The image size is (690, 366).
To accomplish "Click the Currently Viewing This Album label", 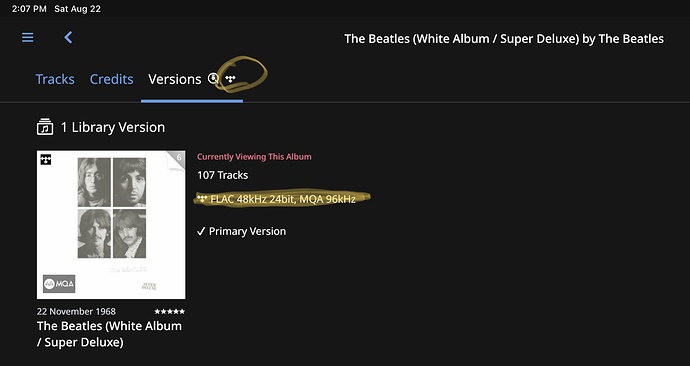I will [254, 157].
